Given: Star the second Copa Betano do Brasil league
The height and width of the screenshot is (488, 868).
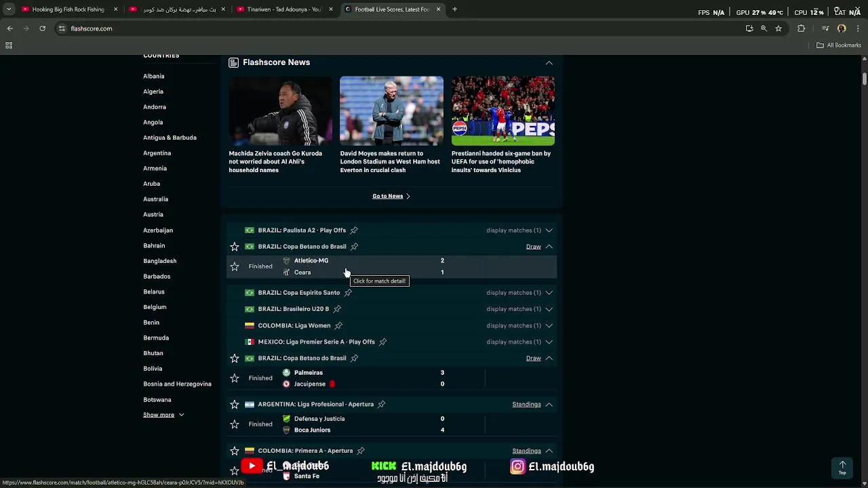Looking at the screenshot, I should click(x=235, y=359).
